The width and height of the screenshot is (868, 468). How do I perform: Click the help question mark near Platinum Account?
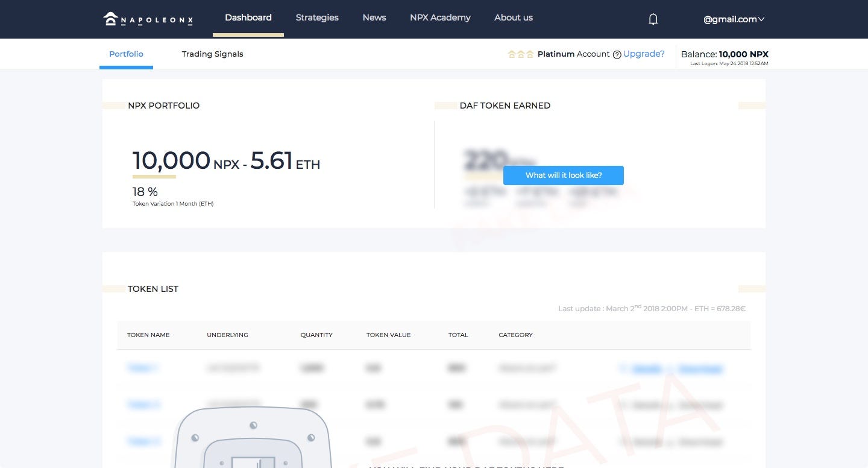point(617,54)
